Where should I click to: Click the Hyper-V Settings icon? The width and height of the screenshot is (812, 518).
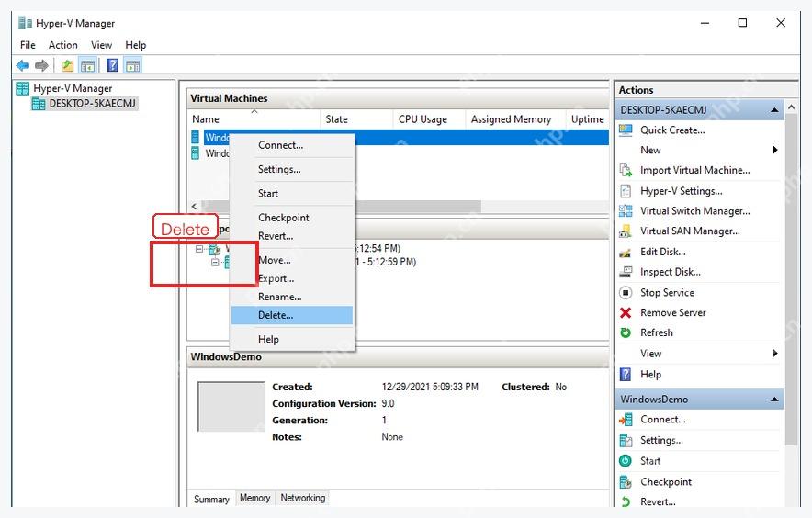tap(626, 191)
